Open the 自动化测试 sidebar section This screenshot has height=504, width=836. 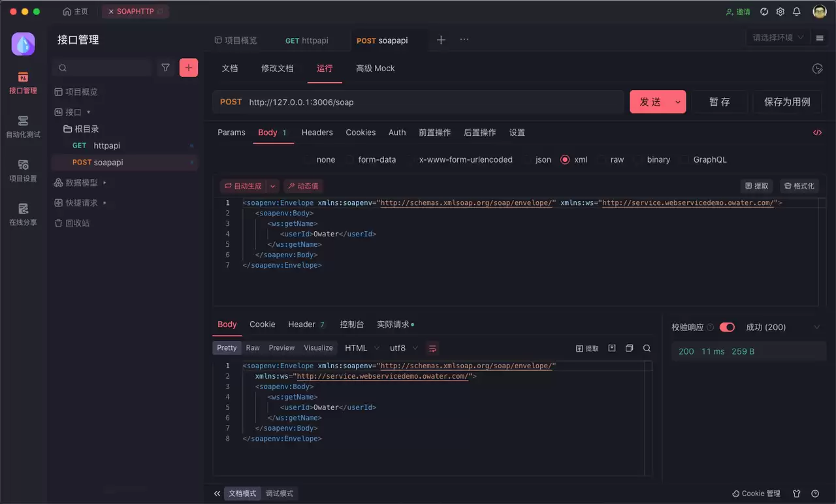(x=23, y=127)
